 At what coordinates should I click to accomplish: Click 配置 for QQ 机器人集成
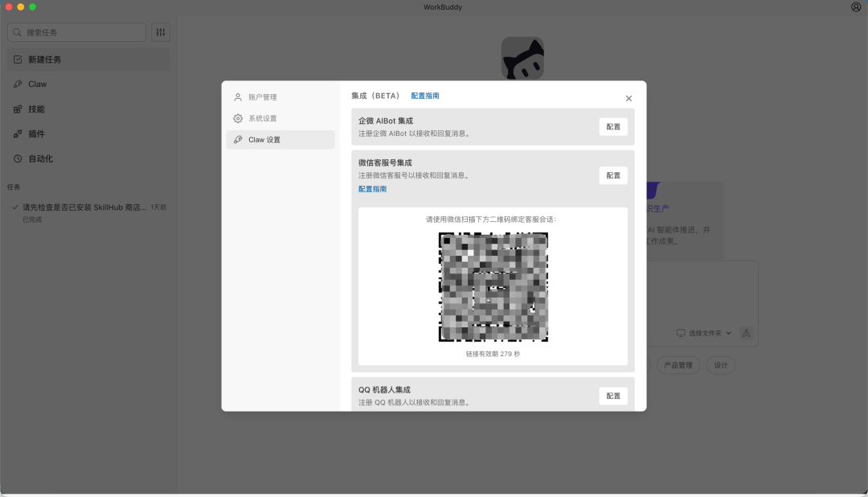click(x=612, y=396)
